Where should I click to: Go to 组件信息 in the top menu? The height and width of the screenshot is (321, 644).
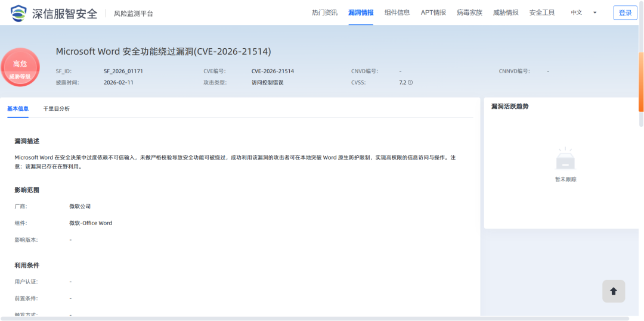397,13
